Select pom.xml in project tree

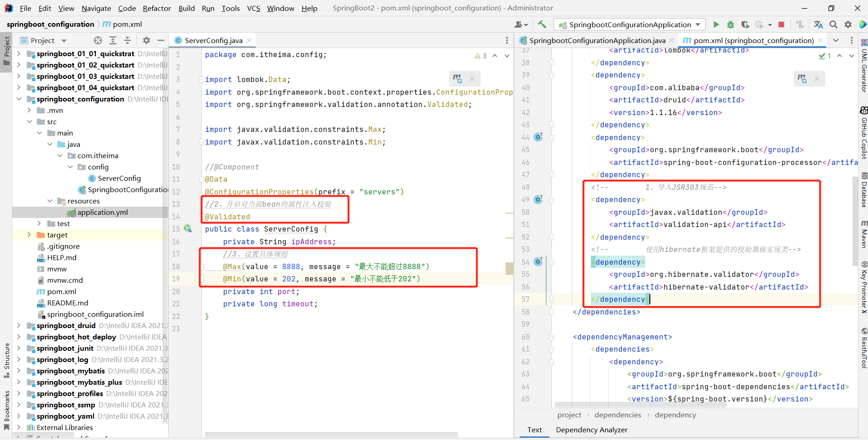[x=62, y=291]
